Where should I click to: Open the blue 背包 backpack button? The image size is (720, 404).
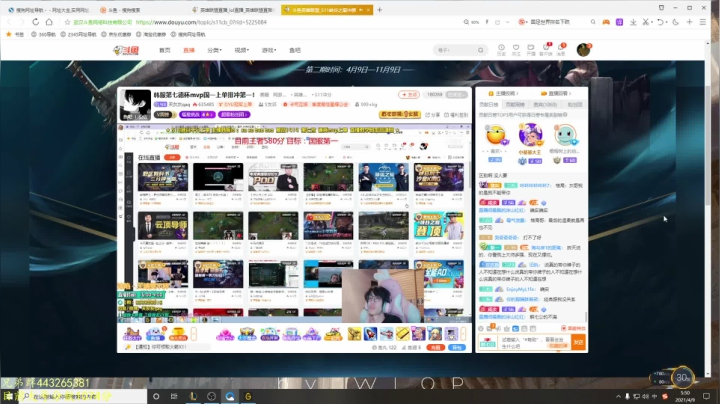coord(457,348)
